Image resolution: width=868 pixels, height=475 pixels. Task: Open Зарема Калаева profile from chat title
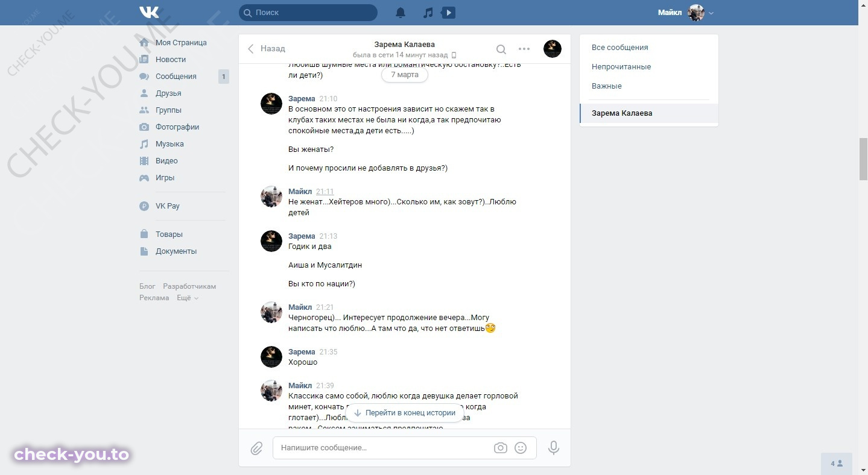pos(404,45)
